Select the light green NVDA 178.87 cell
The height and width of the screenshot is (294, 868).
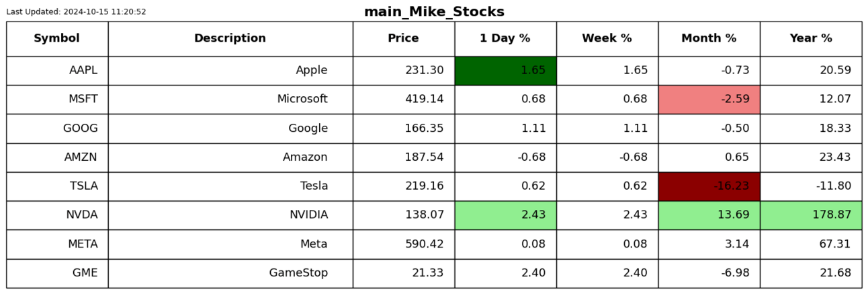point(811,215)
